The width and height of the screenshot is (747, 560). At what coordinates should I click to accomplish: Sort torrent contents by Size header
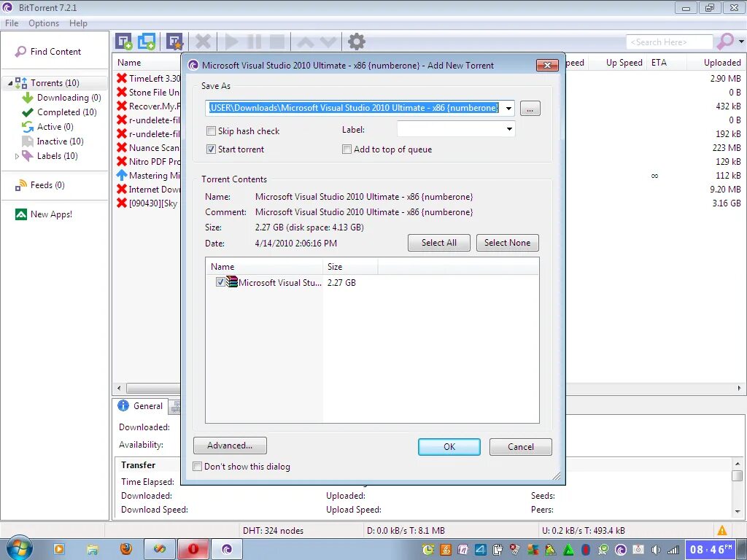(351, 267)
